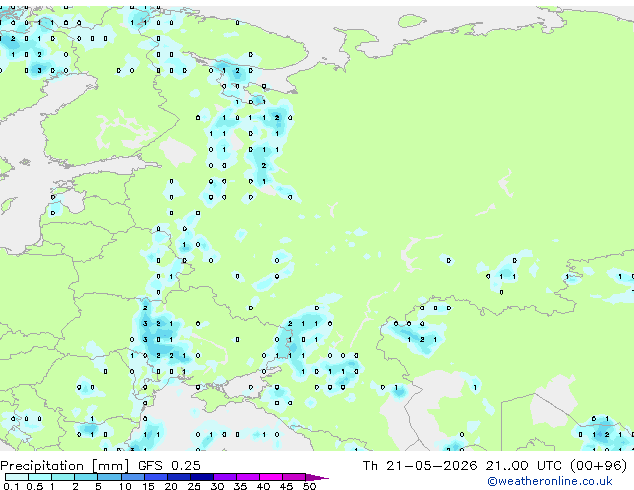This screenshot has width=634, height=490.
Task: Pick the 10–15 mm legend color swatch
Action: pos(133,477)
